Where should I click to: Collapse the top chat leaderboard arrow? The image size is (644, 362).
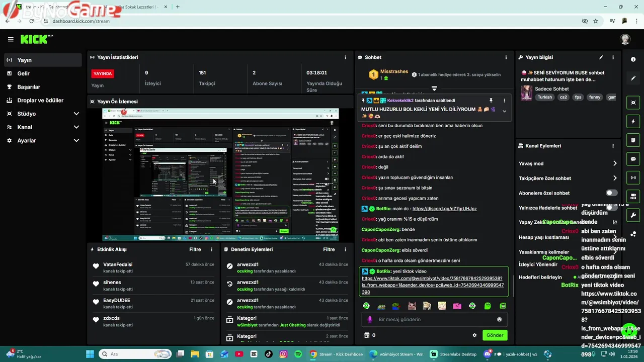point(434,88)
